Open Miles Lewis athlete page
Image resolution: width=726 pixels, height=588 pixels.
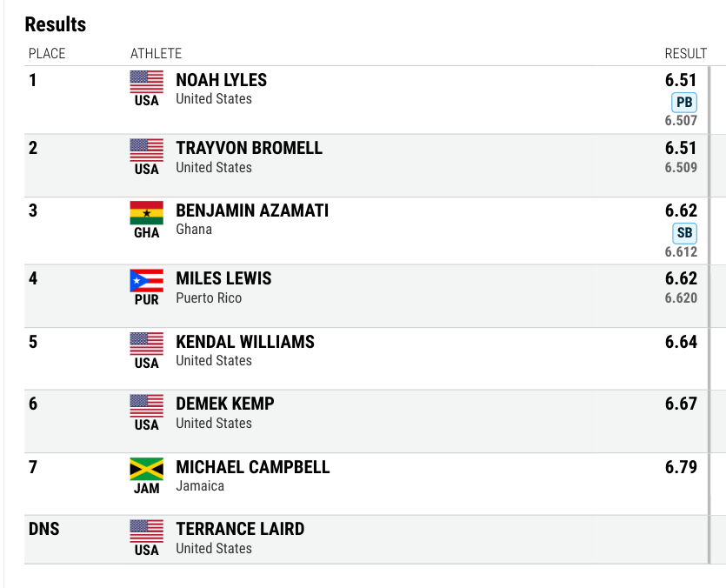pyautogui.click(x=223, y=278)
